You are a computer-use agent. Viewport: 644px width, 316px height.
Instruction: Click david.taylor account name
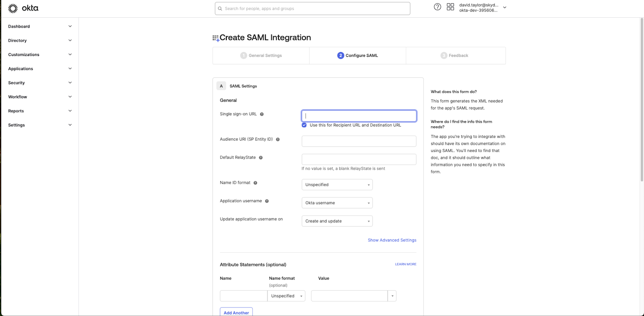pos(479,5)
